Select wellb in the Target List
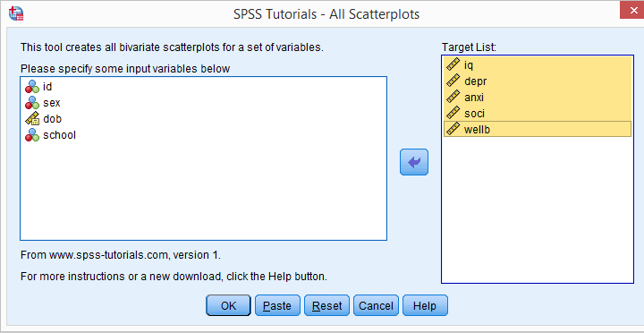 (x=538, y=129)
